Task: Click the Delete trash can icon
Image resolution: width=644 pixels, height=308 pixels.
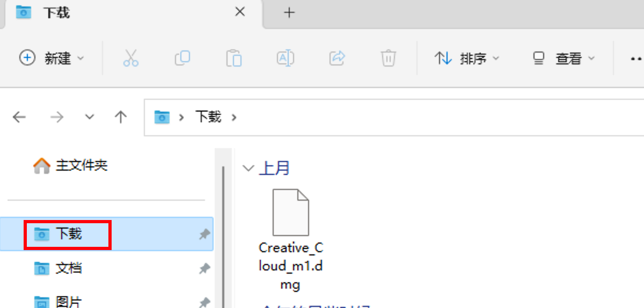Action: [388, 58]
